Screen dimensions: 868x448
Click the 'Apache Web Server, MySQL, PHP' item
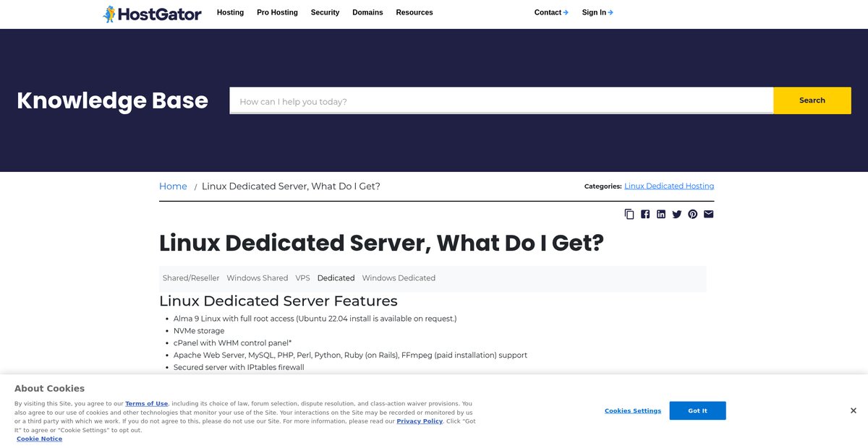(350, 356)
